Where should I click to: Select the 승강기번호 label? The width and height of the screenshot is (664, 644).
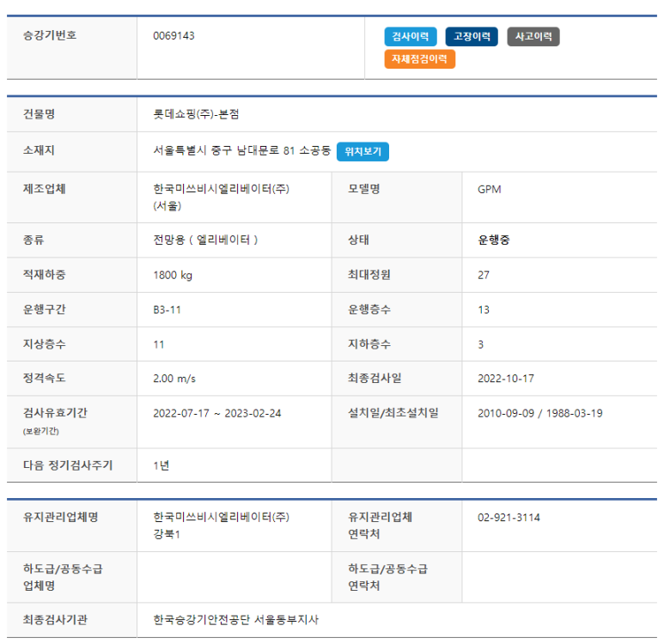click(50, 35)
